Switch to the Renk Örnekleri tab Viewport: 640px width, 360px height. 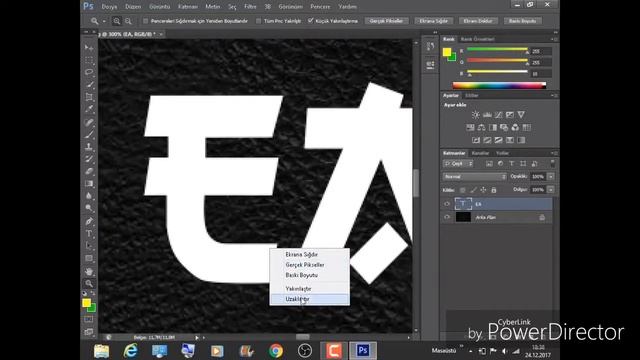(477, 39)
